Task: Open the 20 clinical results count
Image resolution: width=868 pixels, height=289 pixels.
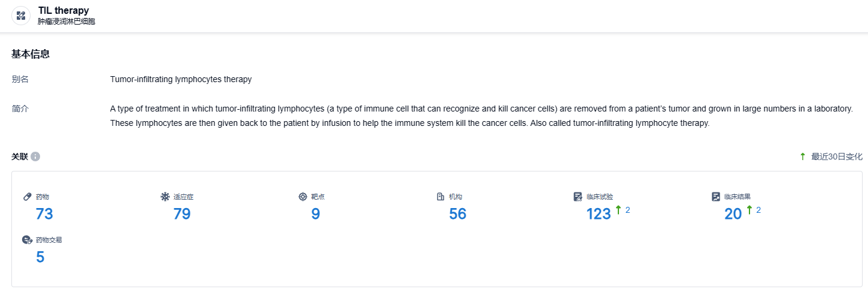Action: click(733, 214)
